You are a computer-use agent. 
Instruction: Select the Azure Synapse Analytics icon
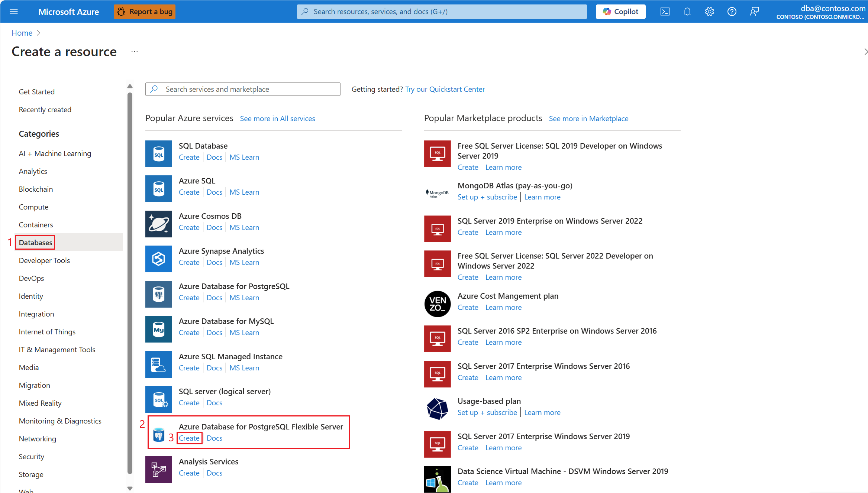(158, 259)
